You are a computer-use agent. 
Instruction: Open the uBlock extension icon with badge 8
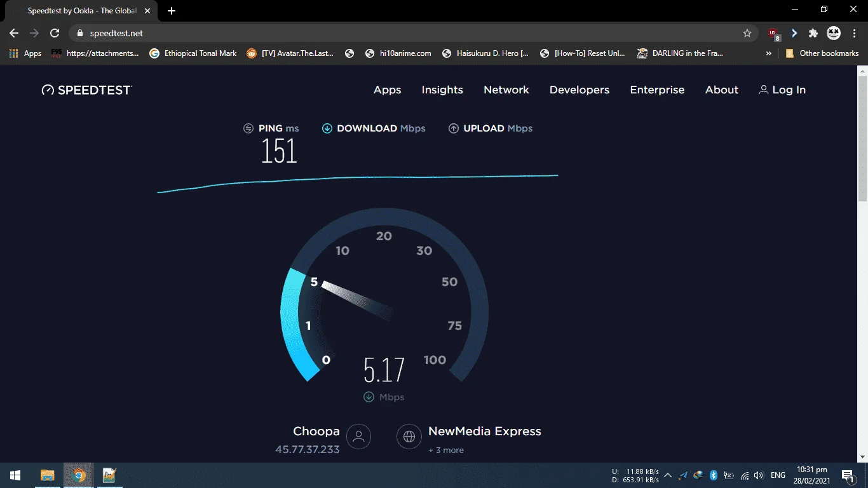point(774,33)
